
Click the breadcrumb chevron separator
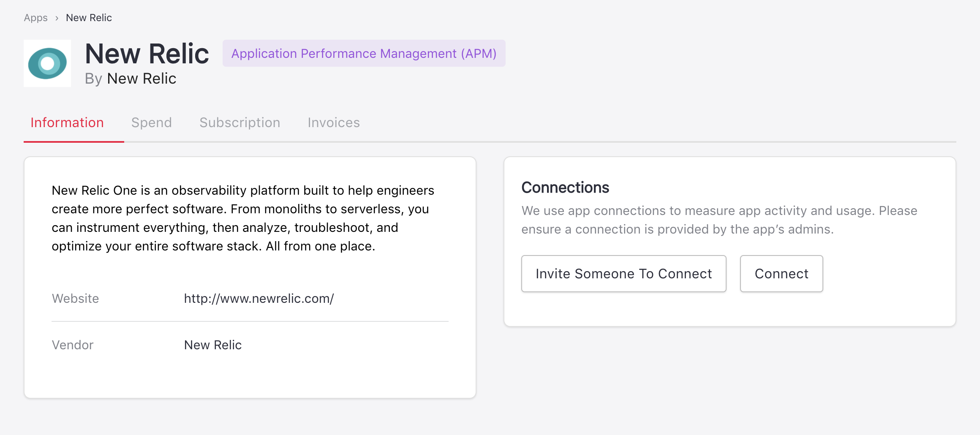click(57, 18)
